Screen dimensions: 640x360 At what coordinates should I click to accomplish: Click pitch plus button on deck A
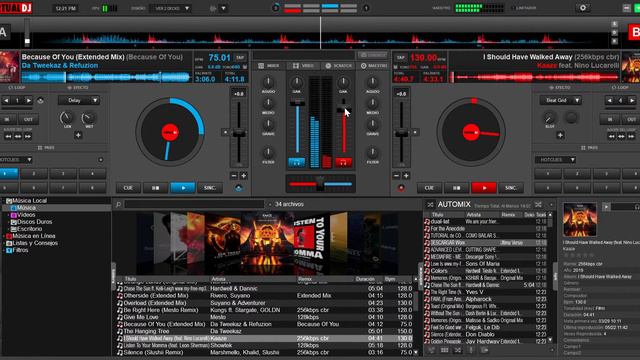tap(244, 176)
